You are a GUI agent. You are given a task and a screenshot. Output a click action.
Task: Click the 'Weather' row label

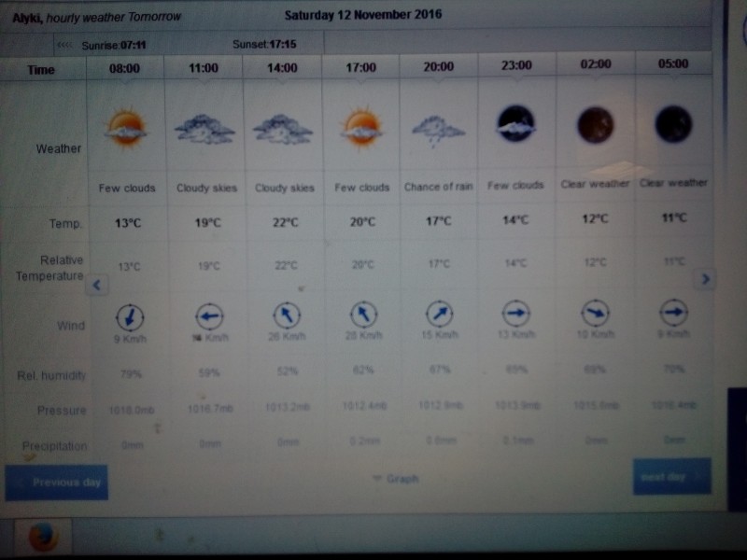tap(59, 149)
